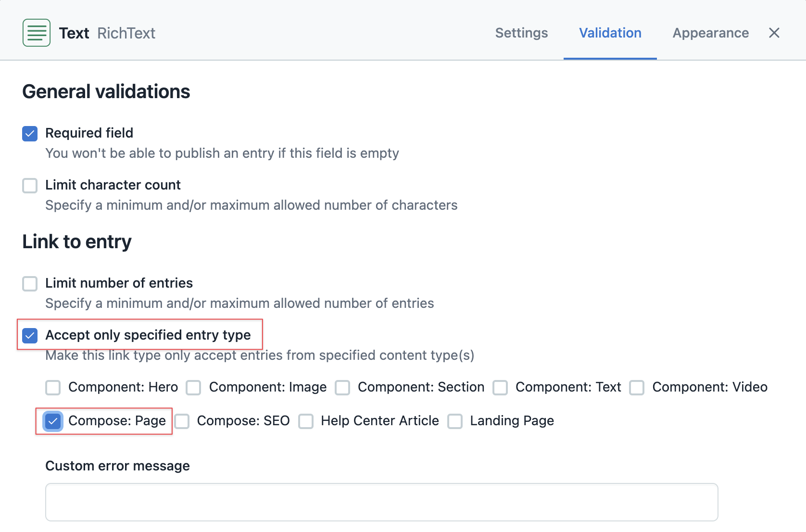Uncheck the Compose: Page checkbox

tap(52, 421)
